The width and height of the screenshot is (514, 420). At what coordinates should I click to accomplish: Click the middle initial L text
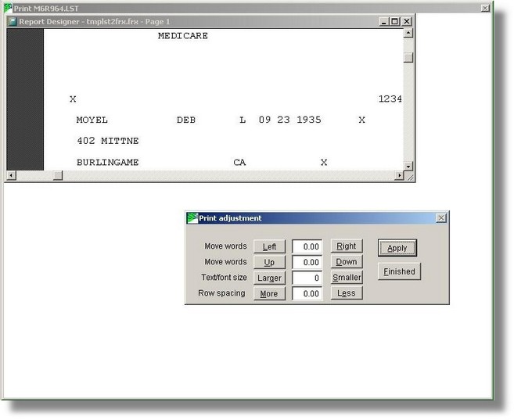[x=243, y=120]
